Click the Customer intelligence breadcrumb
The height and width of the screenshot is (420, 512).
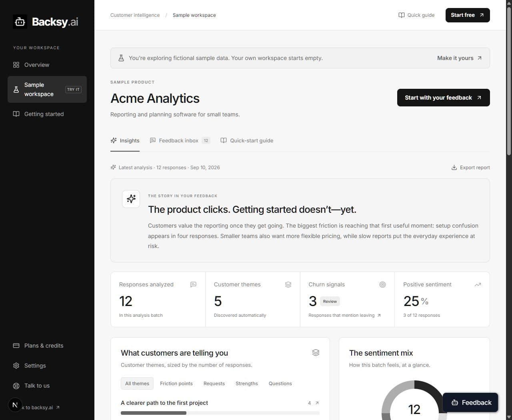point(135,15)
